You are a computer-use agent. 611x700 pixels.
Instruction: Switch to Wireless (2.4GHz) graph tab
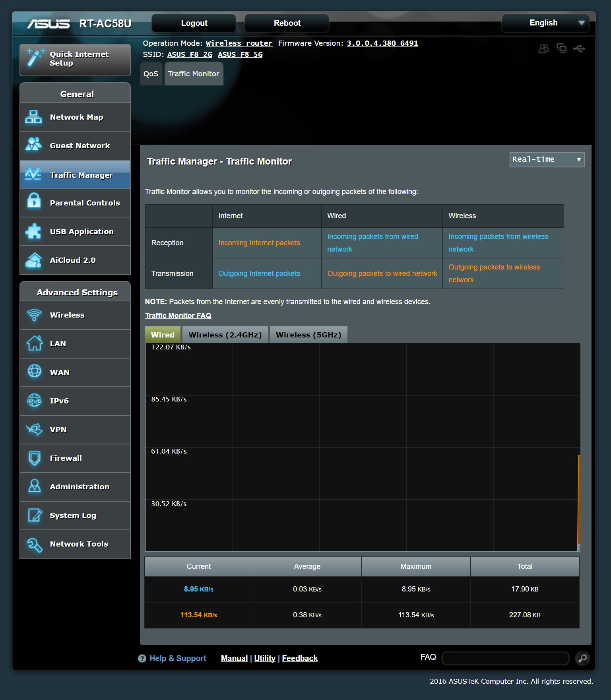pos(225,335)
